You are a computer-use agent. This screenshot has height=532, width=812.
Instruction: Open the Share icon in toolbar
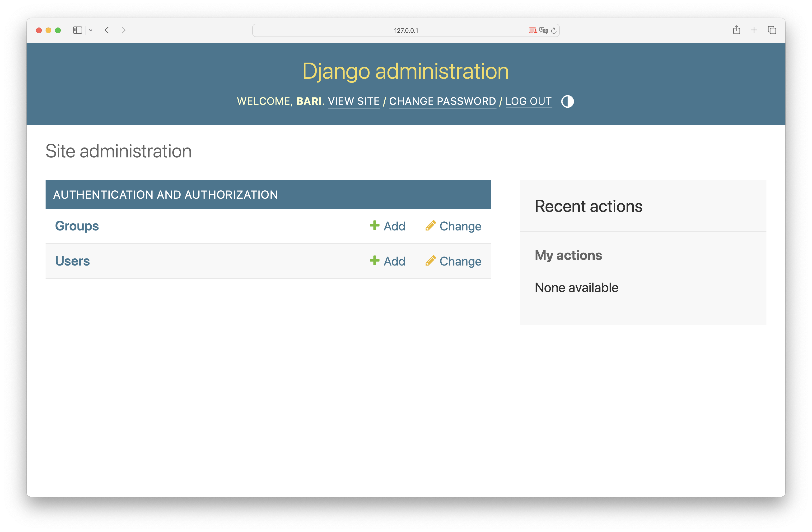[x=737, y=30]
